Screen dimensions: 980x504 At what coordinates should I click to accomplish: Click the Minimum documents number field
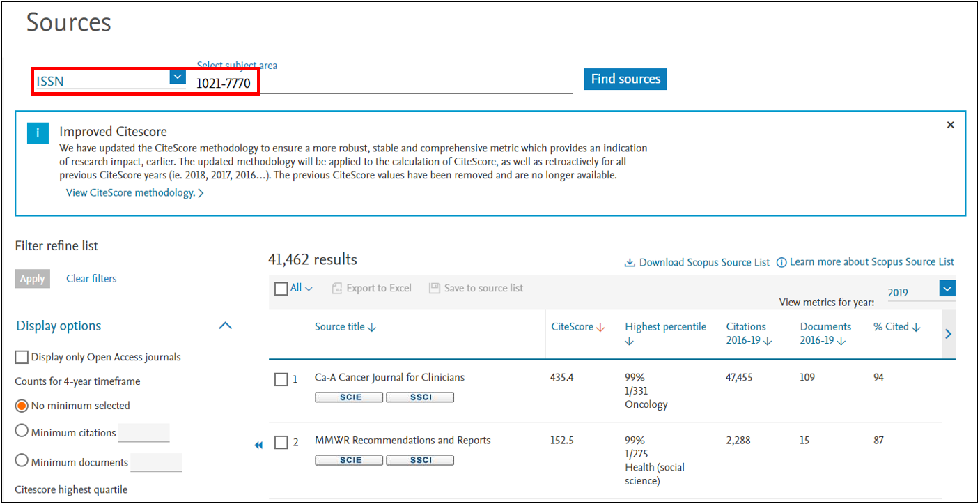pos(156,461)
